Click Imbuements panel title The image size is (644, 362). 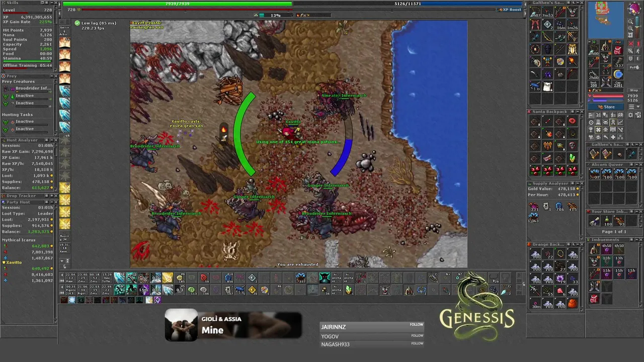tap(605, 239)
